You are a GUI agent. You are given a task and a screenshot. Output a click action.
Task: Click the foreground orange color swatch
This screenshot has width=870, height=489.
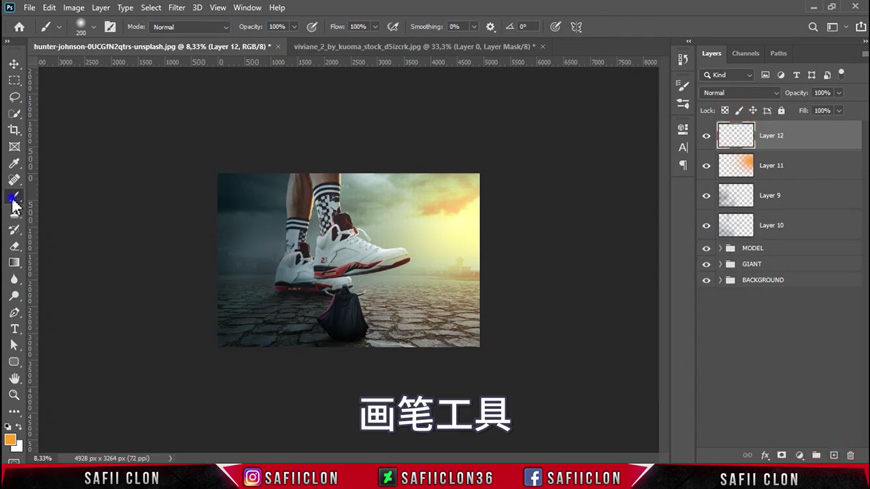pos(10,440)
